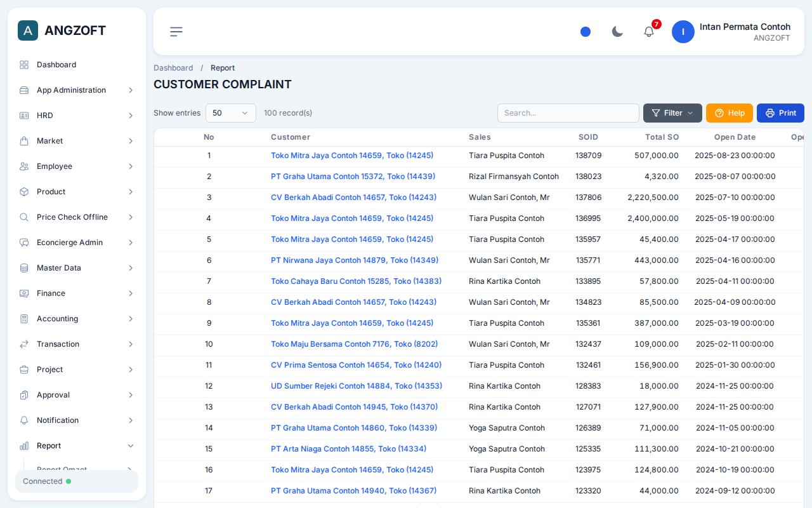Click the Employee people icon
812x508 pixels.
tap(24, 166)
